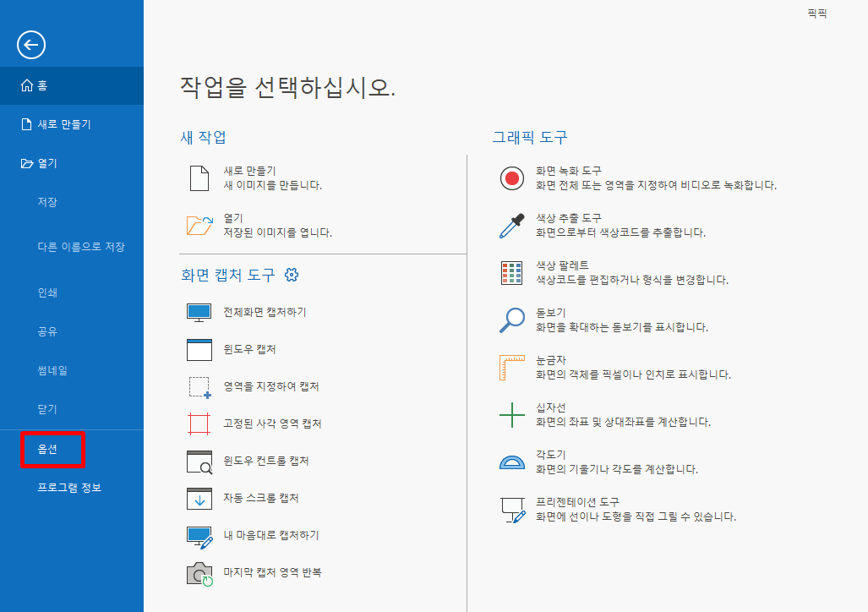The height and width of the screenshot is (612, 868).
Task: Select 옵션 in the sidebar
Action: pos(52,450)
